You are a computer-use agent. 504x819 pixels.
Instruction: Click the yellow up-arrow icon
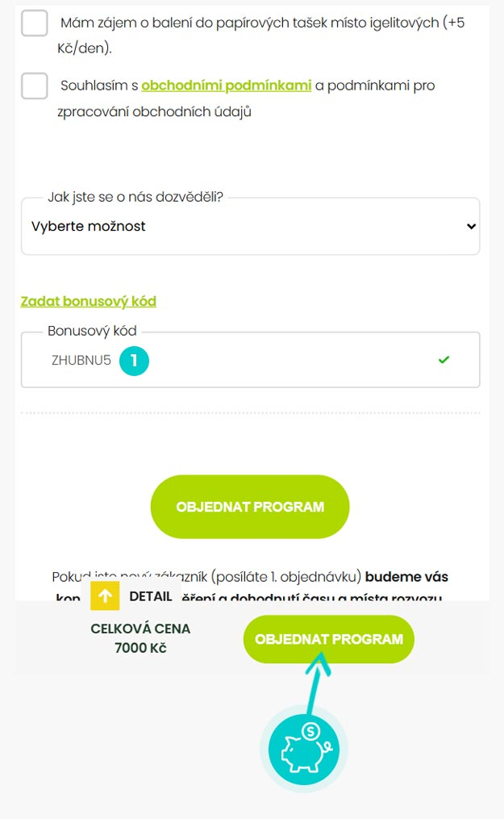coord(105,596)
